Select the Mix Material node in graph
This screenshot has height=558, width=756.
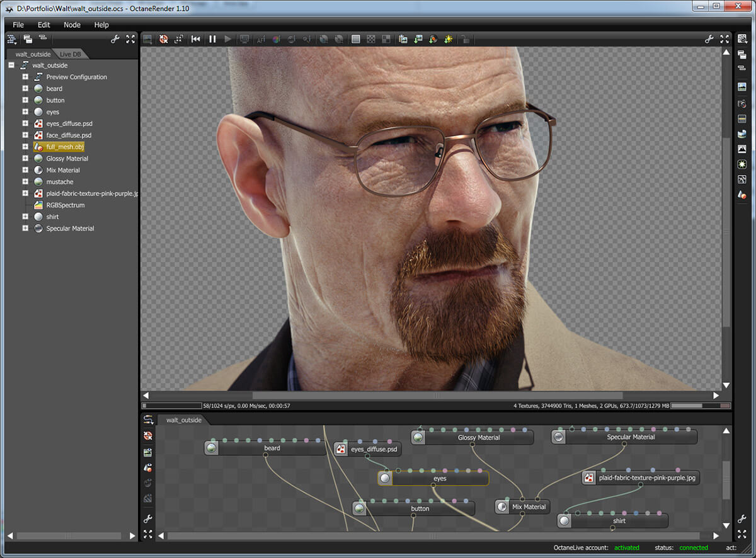522,506
